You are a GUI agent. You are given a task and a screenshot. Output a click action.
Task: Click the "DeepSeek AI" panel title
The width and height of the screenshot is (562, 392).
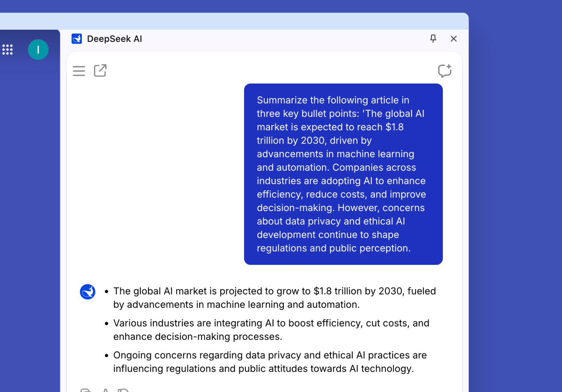[114, 39]
